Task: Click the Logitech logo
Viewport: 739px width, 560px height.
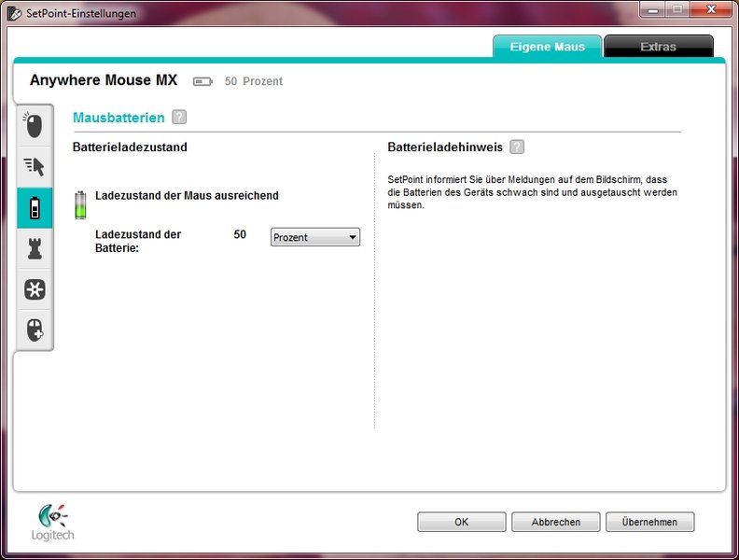Action: point(53,523)
